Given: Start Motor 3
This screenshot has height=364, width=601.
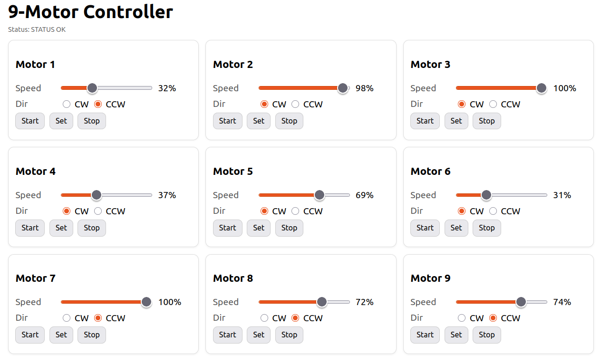Looking at the screenshot, I should (425, 121).
